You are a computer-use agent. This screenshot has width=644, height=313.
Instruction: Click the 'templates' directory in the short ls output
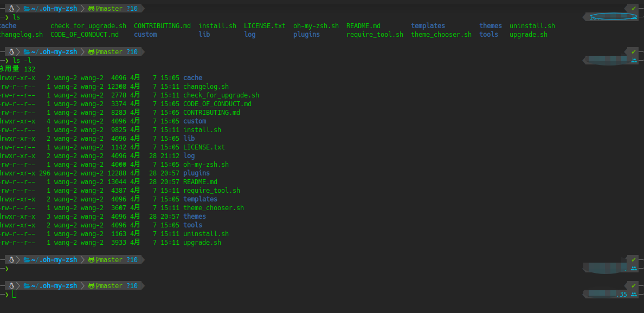tap(428, 26)
